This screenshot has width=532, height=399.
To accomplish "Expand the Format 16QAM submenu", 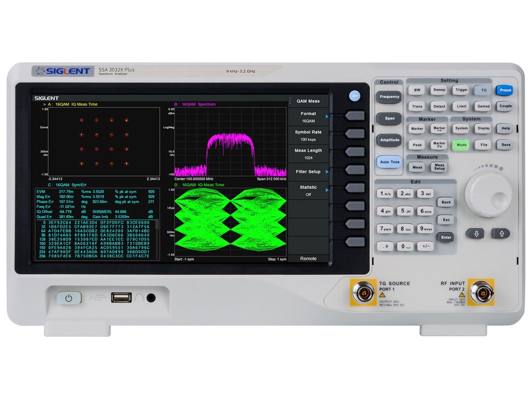I will 308,117.
